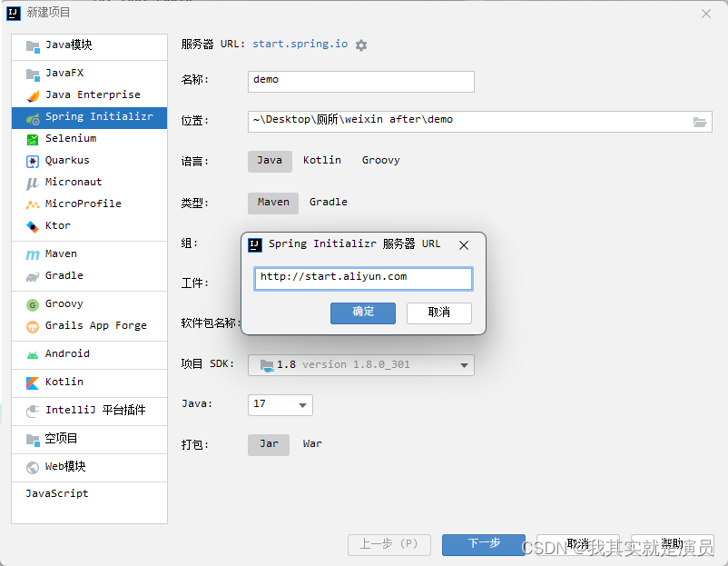Select JavaScript project type
Screen dimensions: 728x566
tap(89, 494)
